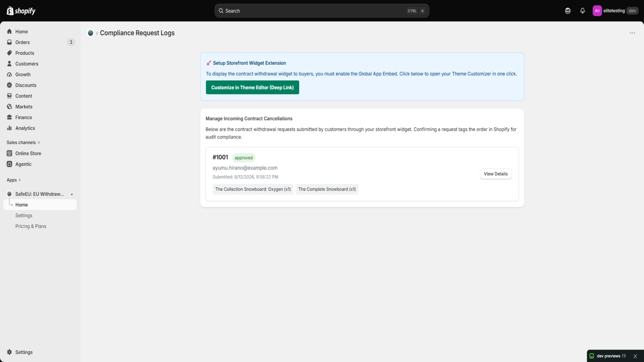Open the dev previews panel
This screenshot has width=644, height=362.
click(x=608, y=356)
